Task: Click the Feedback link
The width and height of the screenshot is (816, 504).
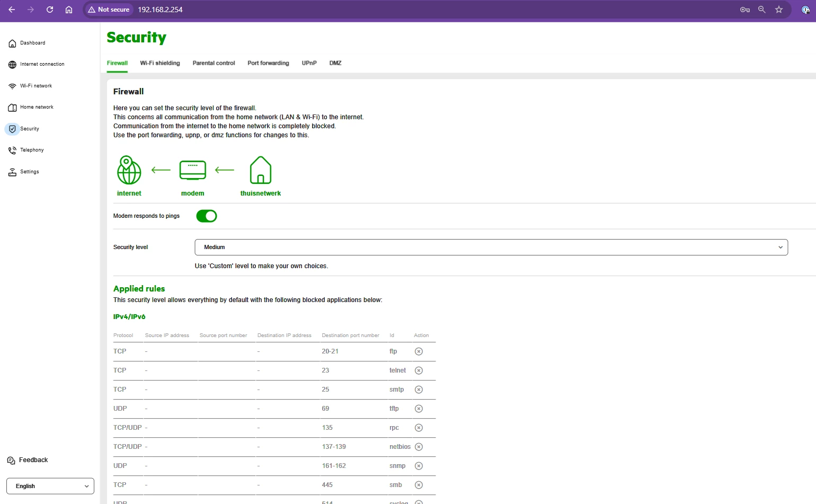Action: coord(33,460)
